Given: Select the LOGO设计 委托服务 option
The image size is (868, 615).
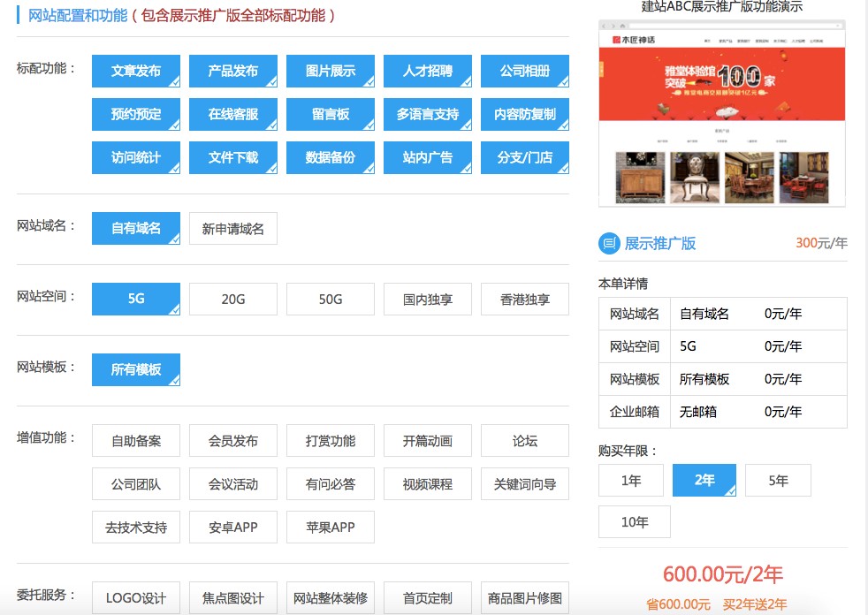Looking at the screenshot, I should click(x=135, y=597).
